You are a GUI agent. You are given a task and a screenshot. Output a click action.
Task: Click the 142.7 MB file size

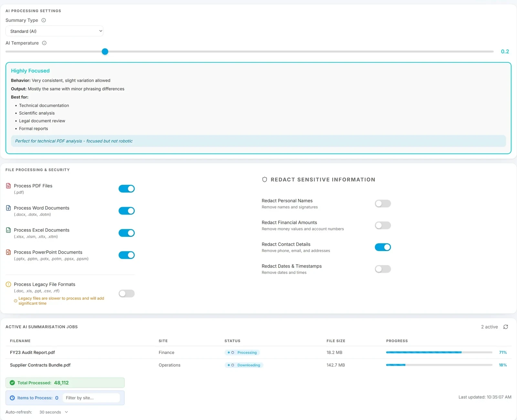tap(336, 365)
